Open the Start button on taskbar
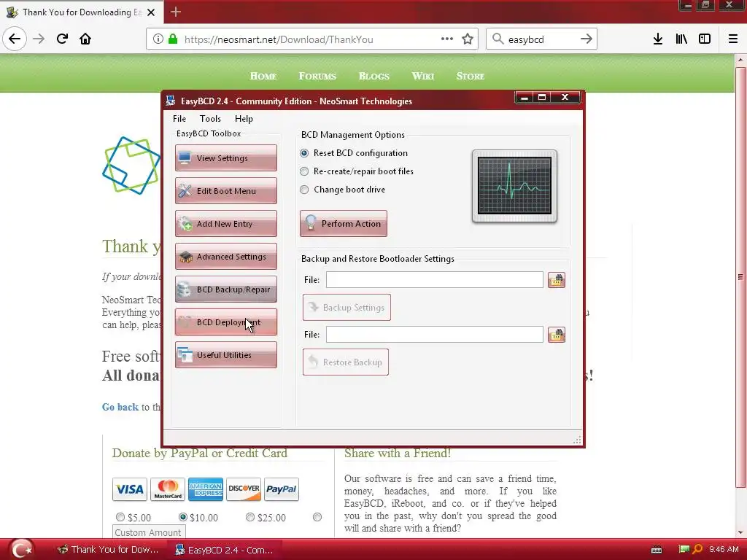The image size is (747, 560). click(21, 550)
